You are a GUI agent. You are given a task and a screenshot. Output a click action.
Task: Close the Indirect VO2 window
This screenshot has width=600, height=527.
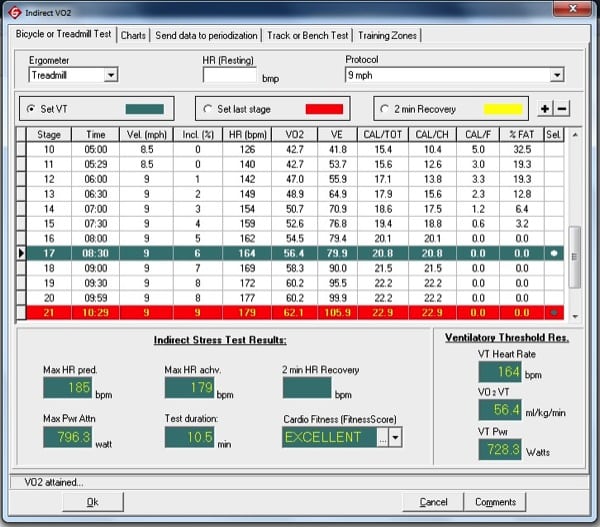click(x=572, y=8)
